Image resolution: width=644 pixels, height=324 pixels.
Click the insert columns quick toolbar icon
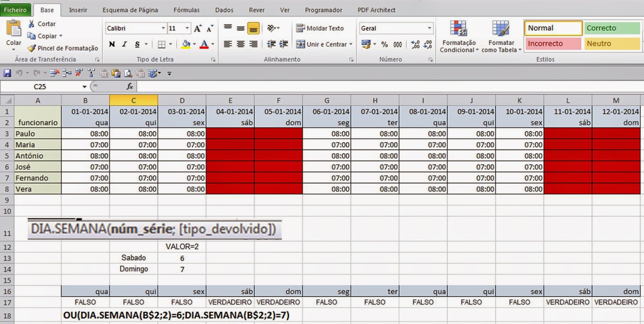coord(91,73)
